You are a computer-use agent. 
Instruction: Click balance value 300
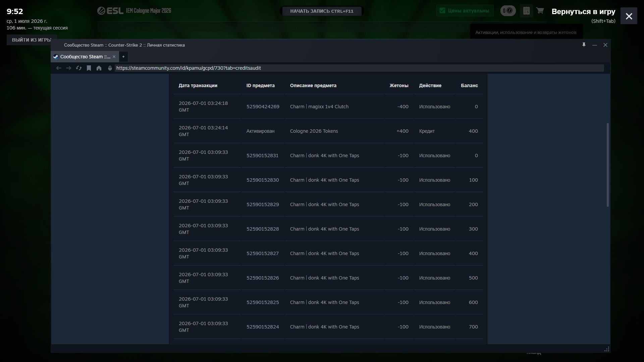click(x=473, y=229)
